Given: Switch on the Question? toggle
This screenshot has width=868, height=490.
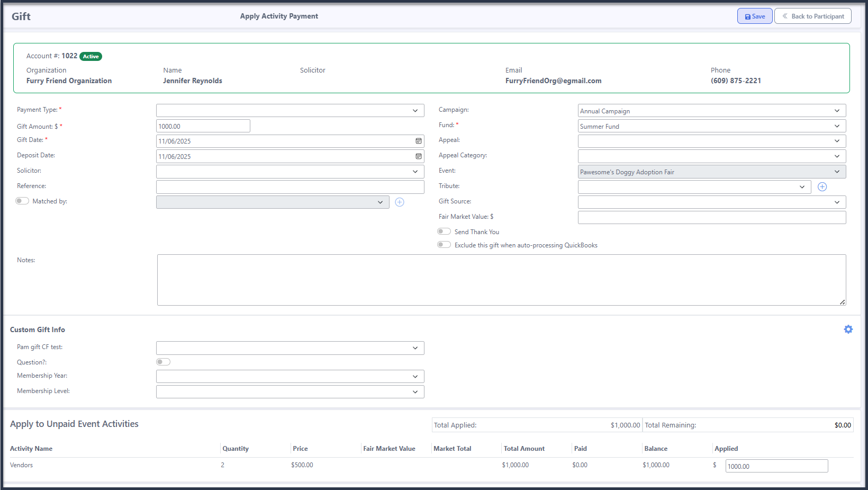Looking at the screenshot, I should click(163, 362).
